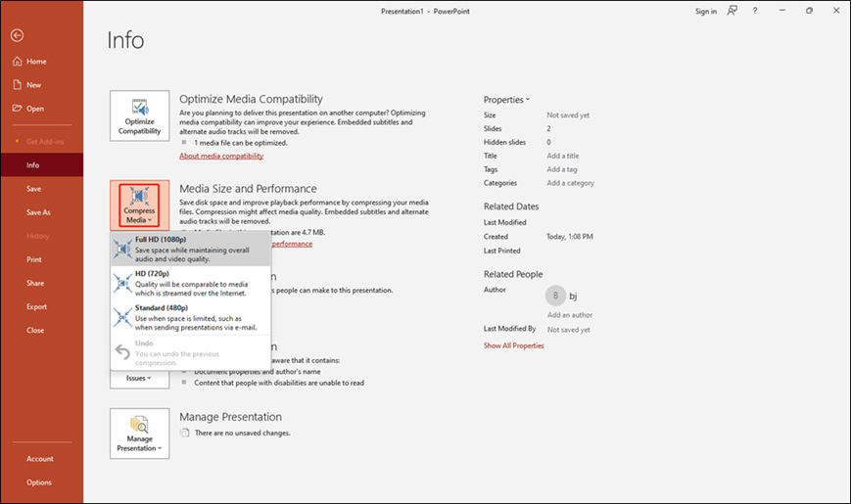The image size is (851, 504).
Task: Choose the Standard (480p) compression option
Action: pyautogui.click(x=191, y=317)
